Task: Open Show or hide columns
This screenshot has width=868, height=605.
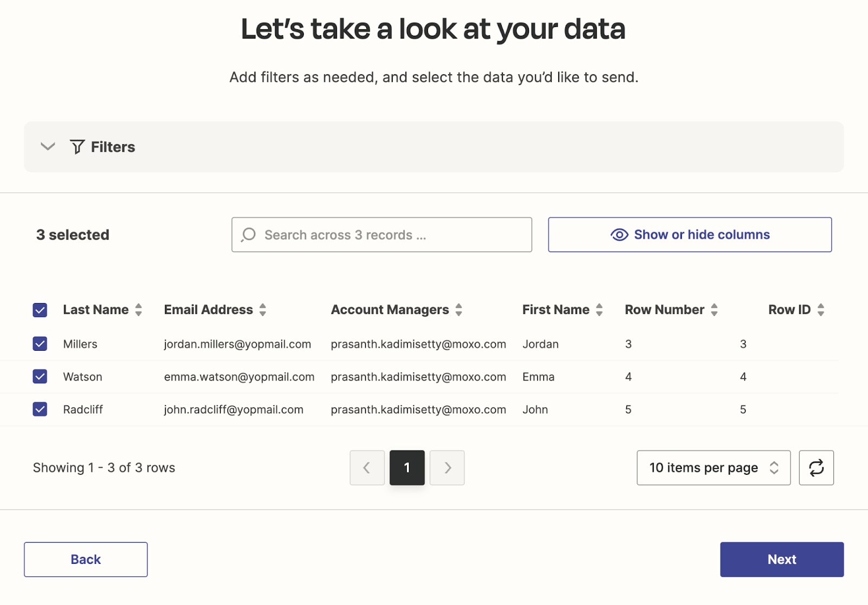Action: tap(690, 235)
